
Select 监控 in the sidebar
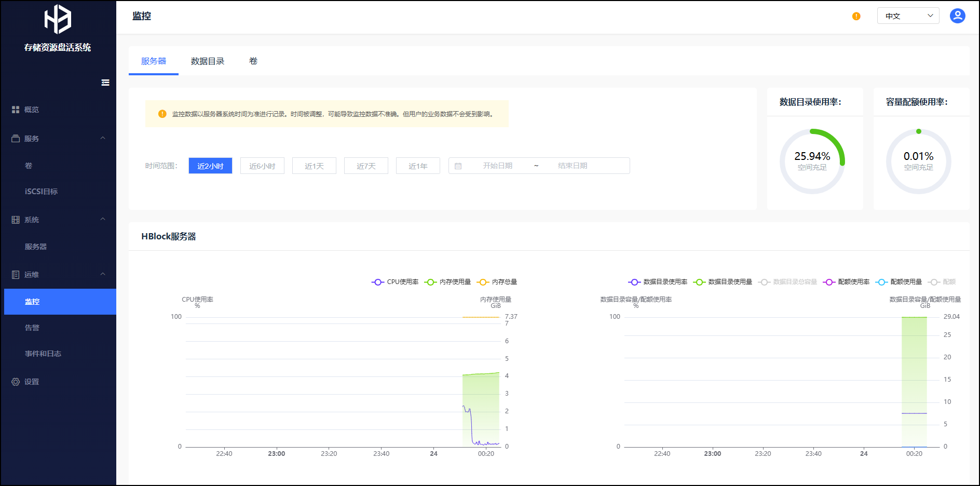60,302
